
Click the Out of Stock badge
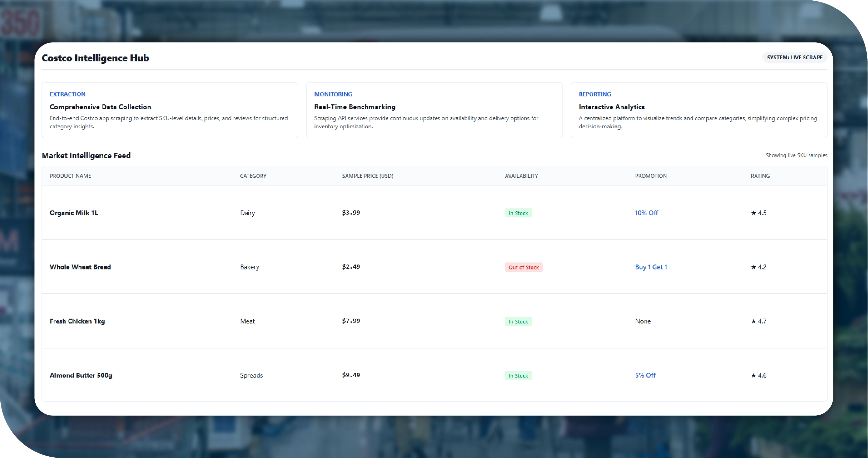point(523,267)
